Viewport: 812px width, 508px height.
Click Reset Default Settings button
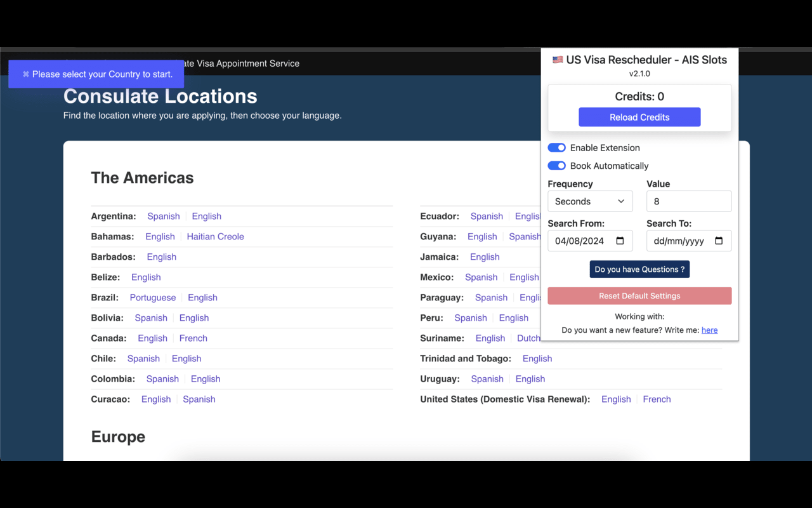(x=639, y=296)
